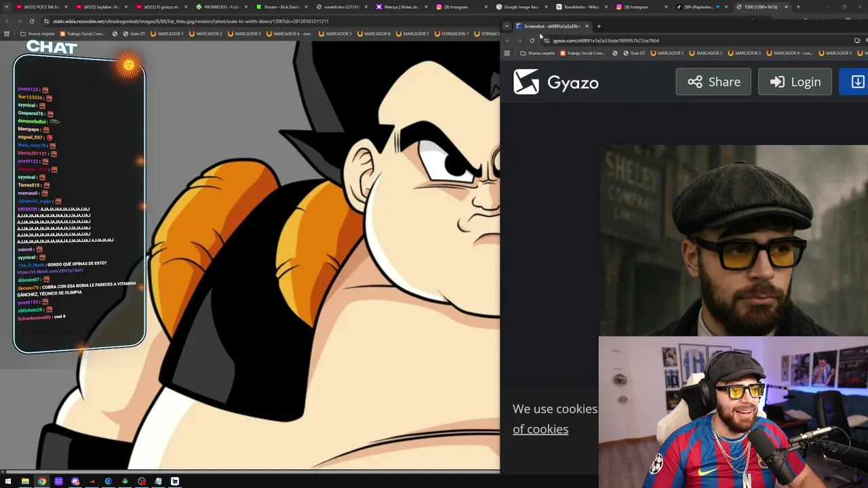Image resolution: width=868 pixels, height=488 pixels.
Task: Click the Gyazo screenshot of man in flat cap
Action: (733, 241)
